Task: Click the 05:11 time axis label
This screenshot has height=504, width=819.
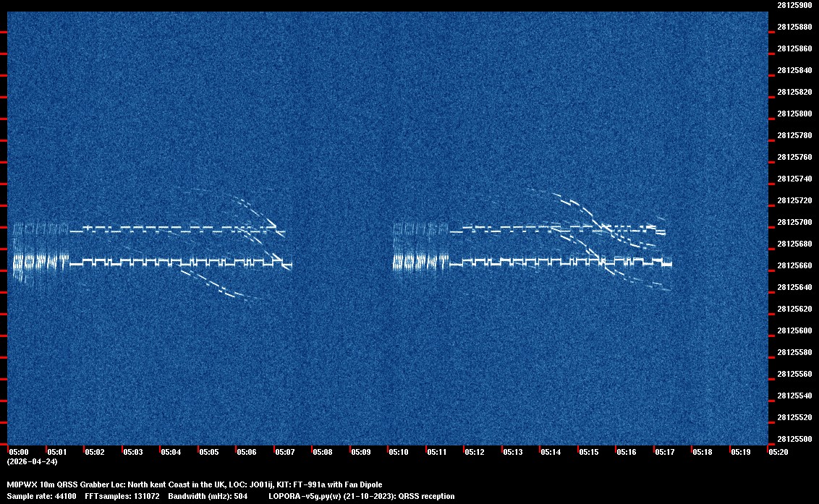Action: click(x=437, y=452)
